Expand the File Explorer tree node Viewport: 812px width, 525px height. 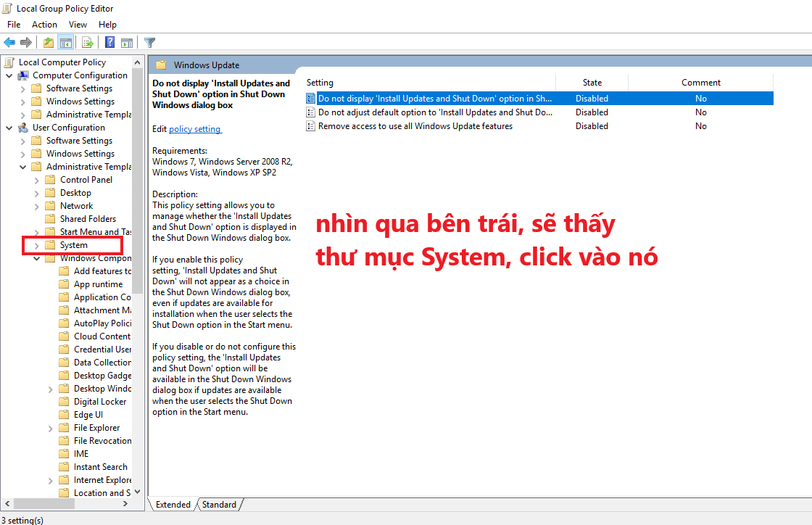49,427
